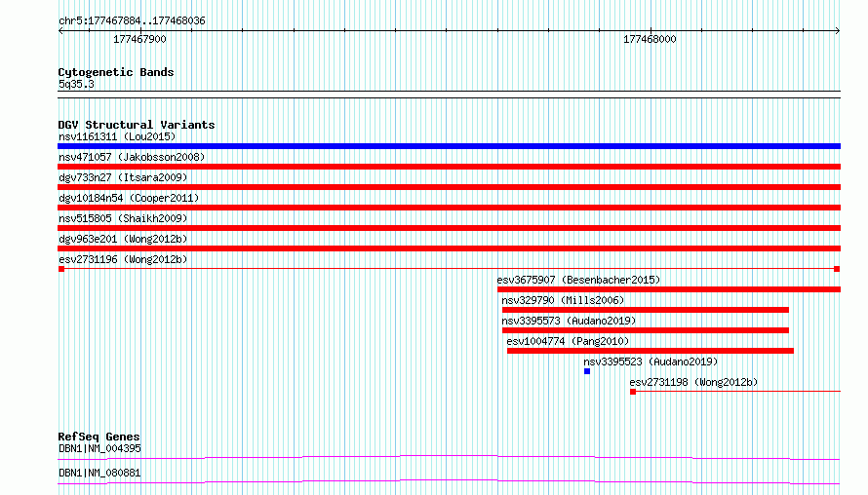This screenshot has height=495, width=868.
Task: Click the 5q35.3 band label
Action: 76,84
